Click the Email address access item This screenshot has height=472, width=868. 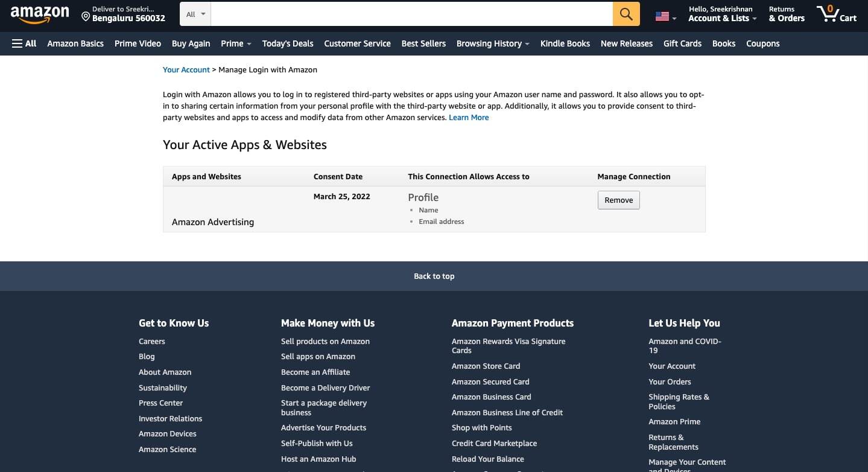click(442, 222)
